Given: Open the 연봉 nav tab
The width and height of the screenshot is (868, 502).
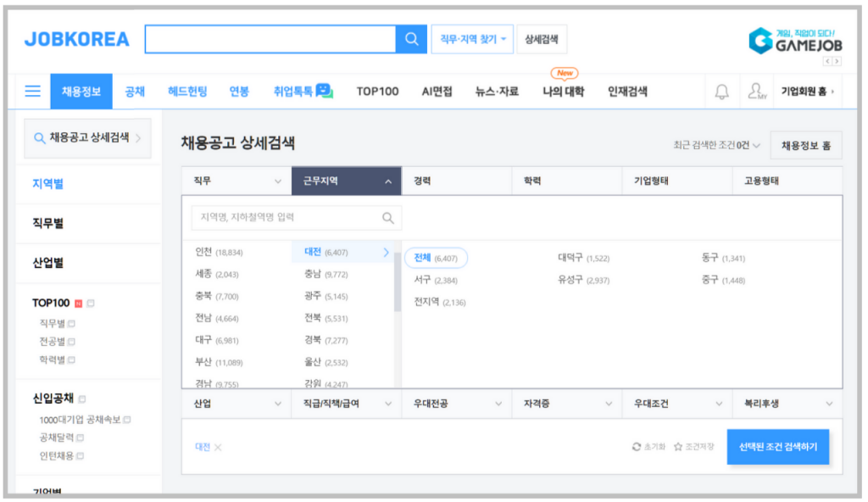Looking at the screenshot, I should pyautogui.click(x=239, y=92).
